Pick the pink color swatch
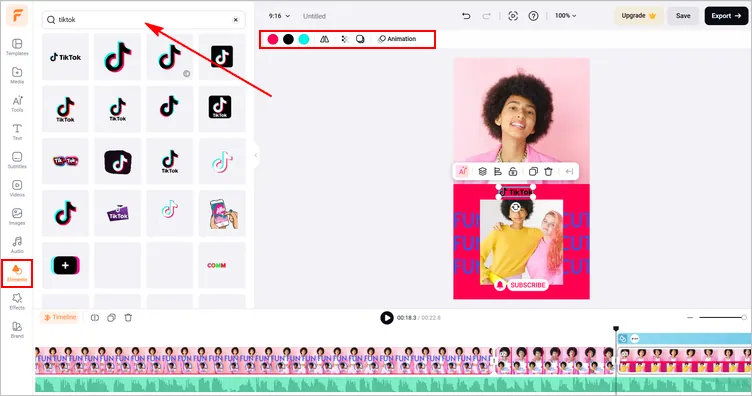This screenshot has height=396, width=752. 273,39
